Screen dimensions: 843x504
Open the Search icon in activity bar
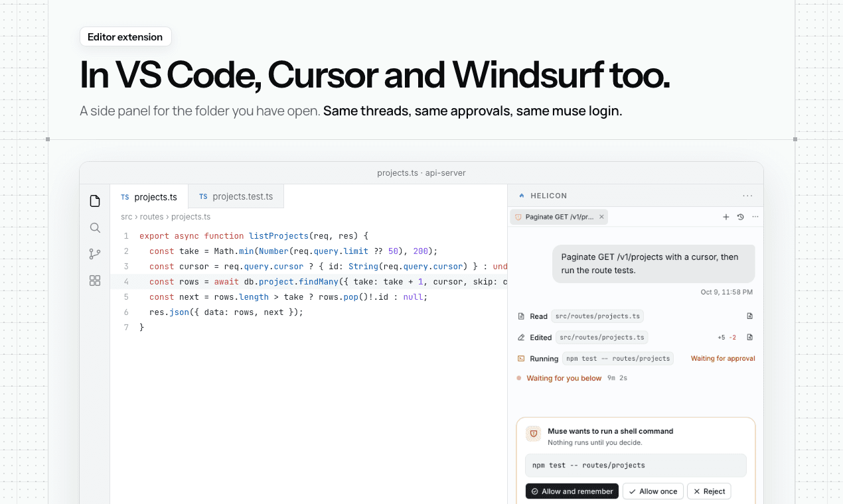95,227
